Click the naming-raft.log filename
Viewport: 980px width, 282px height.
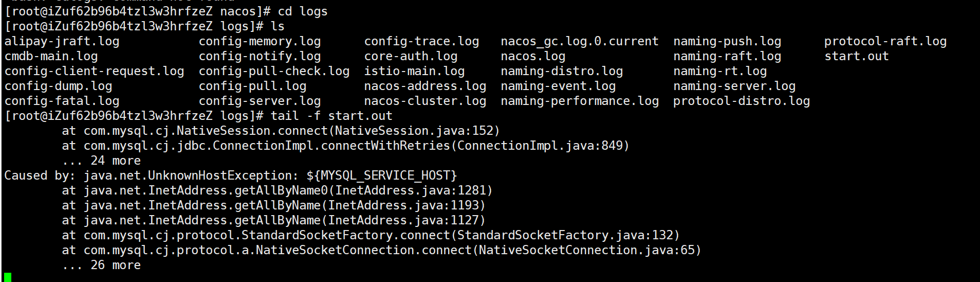tap(727, 56)
